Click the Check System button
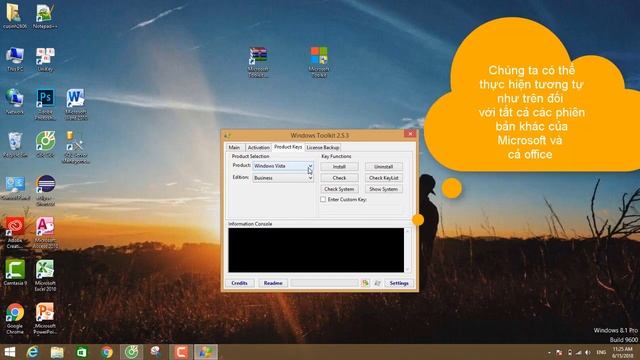Image resolution: width=640 pixels, height=360 pixels. click(339, 189)
